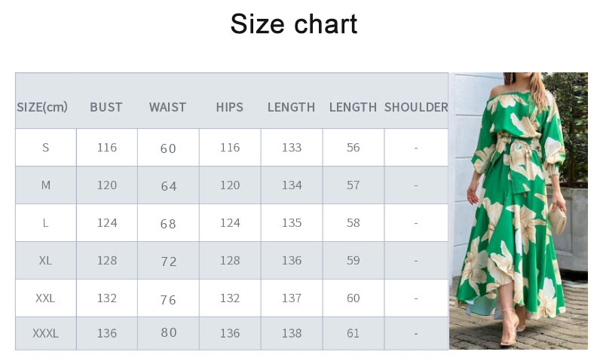This screenshot has width=603, height=364.
Task: Click the waist value 60 cell
Action: pyautogui.click(x=168, y=148)
